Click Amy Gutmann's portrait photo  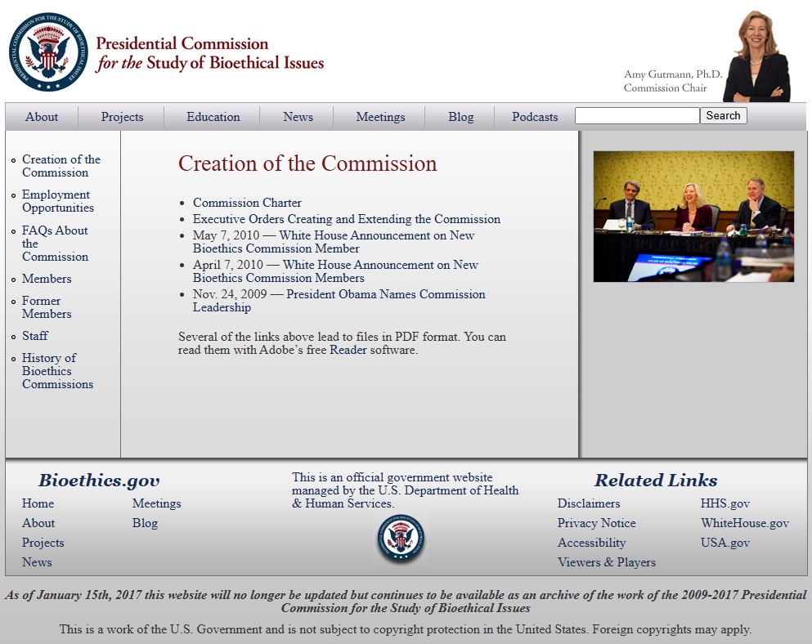coord(756,56)
